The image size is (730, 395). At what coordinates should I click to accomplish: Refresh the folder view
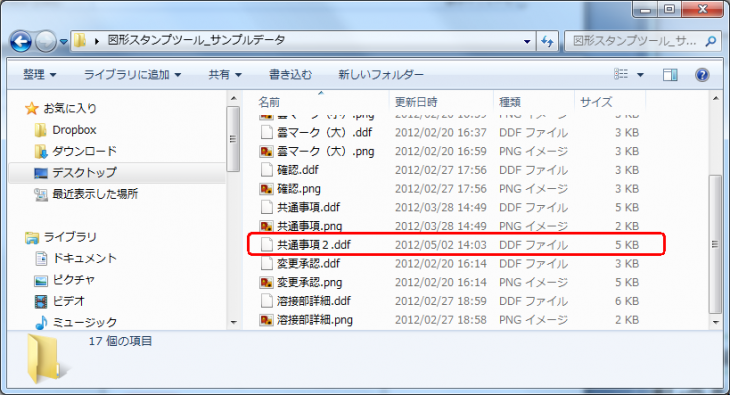(547, 41)
